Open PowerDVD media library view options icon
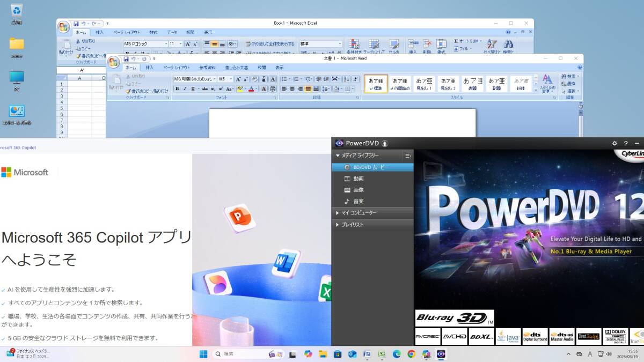 tap(408, 156)
